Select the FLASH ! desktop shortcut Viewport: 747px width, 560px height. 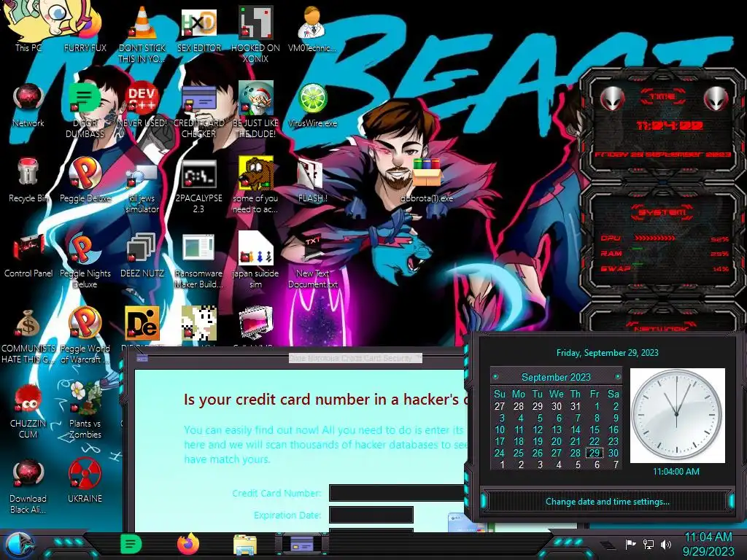(312, 180)
